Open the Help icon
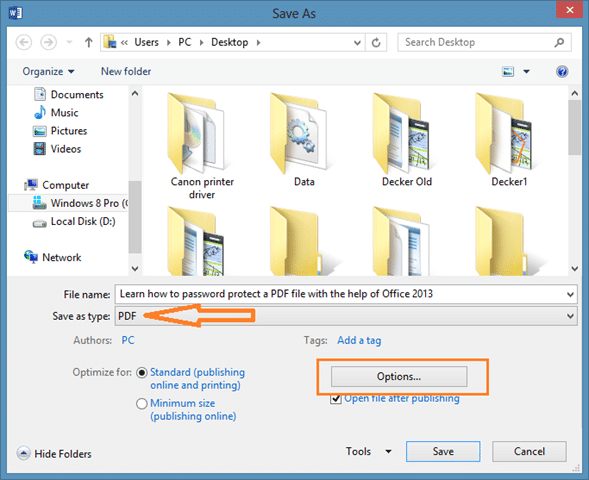The height and width of the screenshot is (480, 589). pos(562,71)
